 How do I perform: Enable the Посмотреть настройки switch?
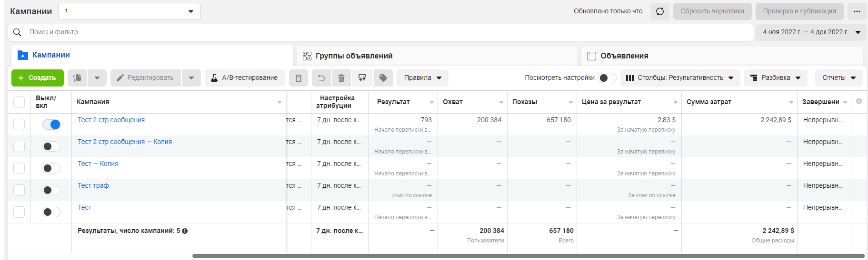(x=607, y=78)
